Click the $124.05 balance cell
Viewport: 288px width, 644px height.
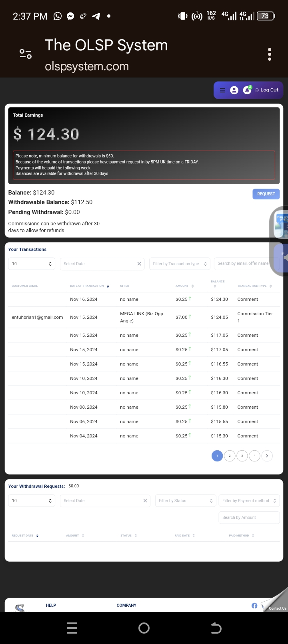(219, 317)
